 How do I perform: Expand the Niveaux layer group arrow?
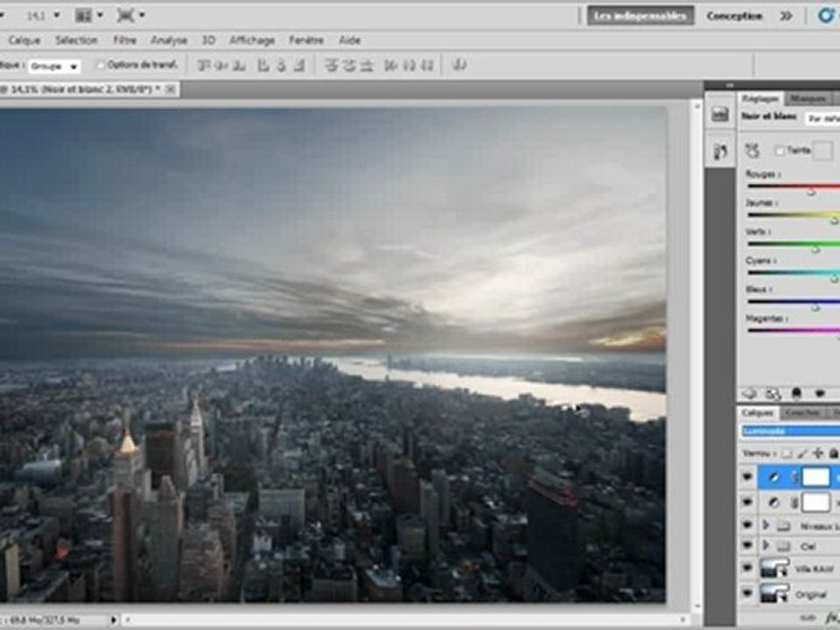pyautogui.click(x=766, y=525)
